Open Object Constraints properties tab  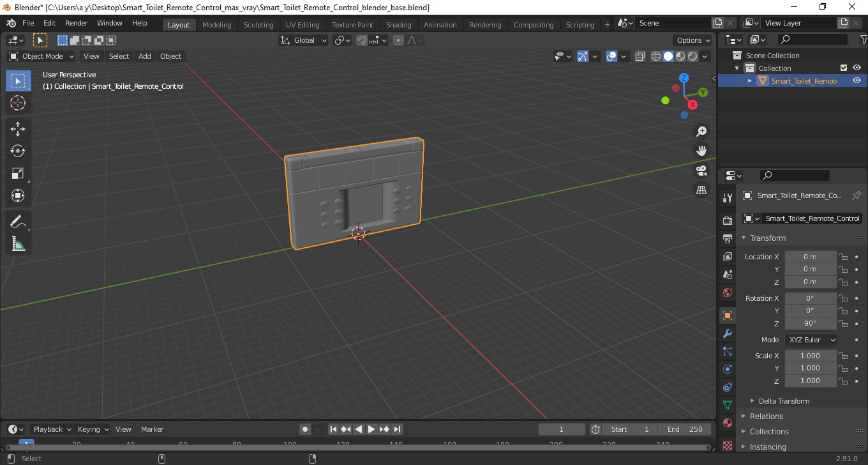point(727,387)
